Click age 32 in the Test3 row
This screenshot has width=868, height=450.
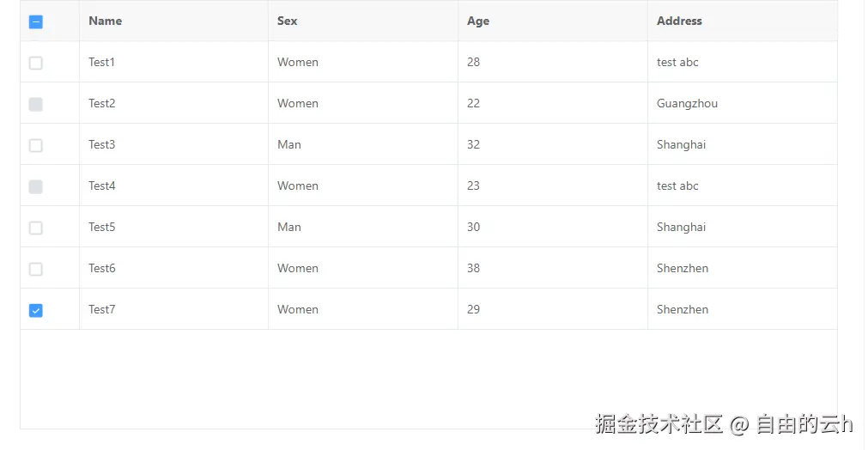[473, 144]
